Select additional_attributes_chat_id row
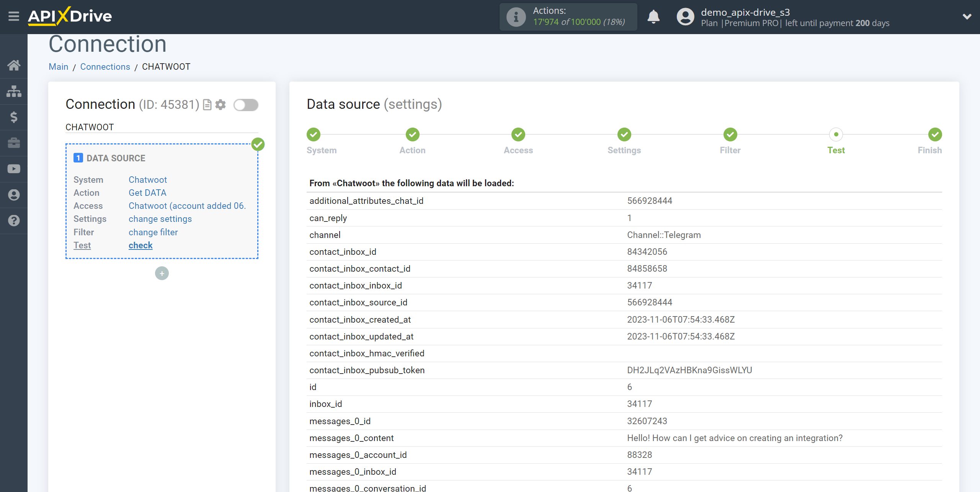Viewport: 980px width, 492px height. (x=624, y=201)
